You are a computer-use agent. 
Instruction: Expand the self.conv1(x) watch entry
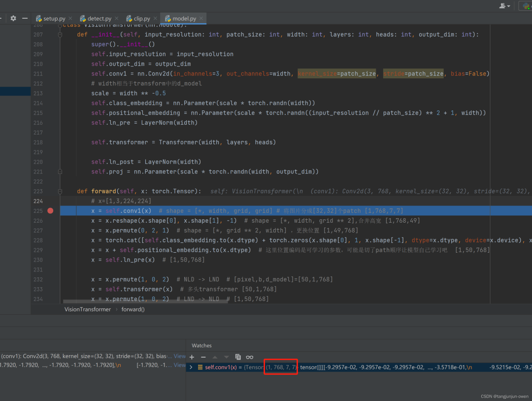191,367
